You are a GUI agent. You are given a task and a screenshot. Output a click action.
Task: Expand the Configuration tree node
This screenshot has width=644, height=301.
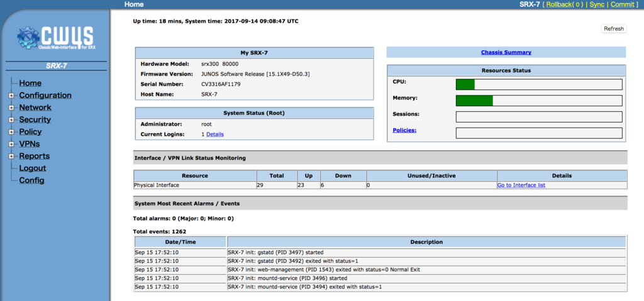coord(11,96)
